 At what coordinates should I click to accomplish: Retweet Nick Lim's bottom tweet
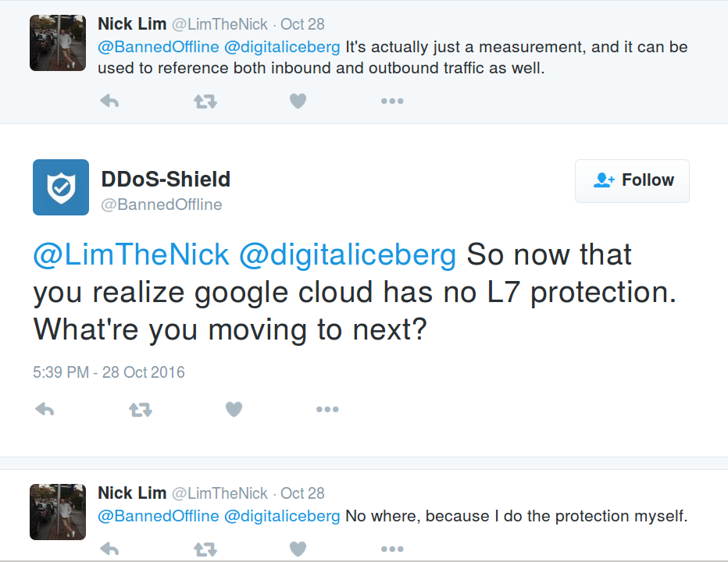click(205, 550)
